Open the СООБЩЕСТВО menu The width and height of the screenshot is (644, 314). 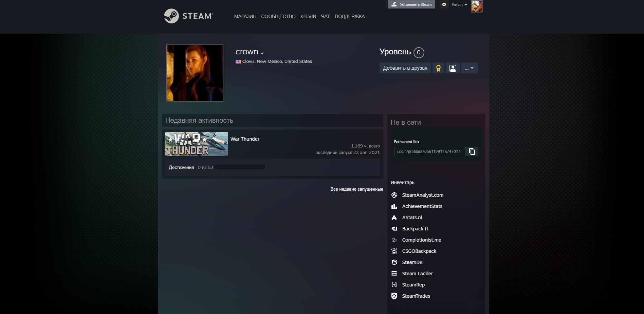coord(278,16)
